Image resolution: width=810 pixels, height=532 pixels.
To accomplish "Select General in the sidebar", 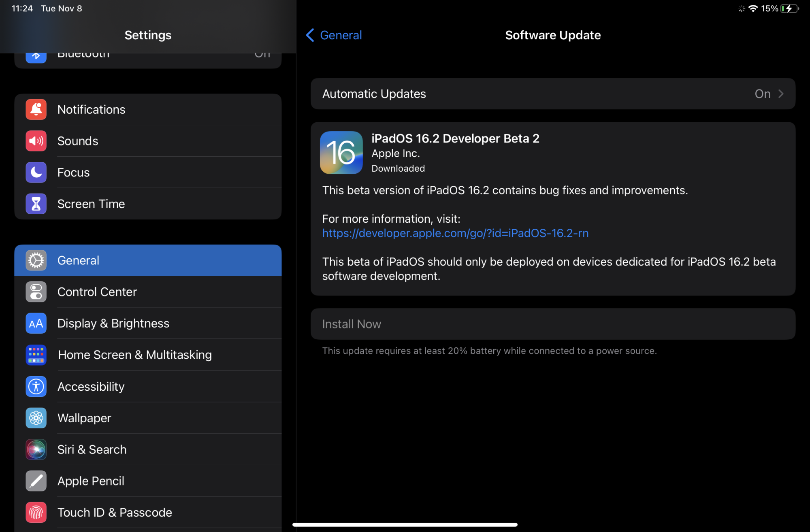I will point(148,260).
